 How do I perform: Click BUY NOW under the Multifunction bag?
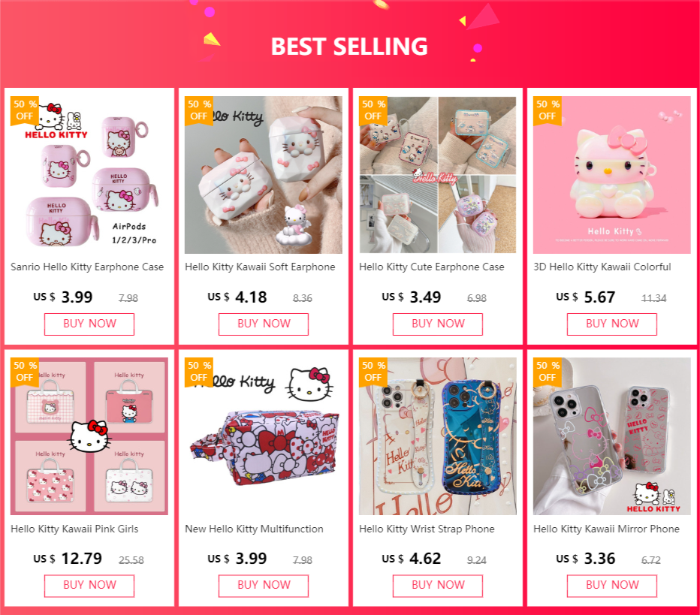coord(264,586)
